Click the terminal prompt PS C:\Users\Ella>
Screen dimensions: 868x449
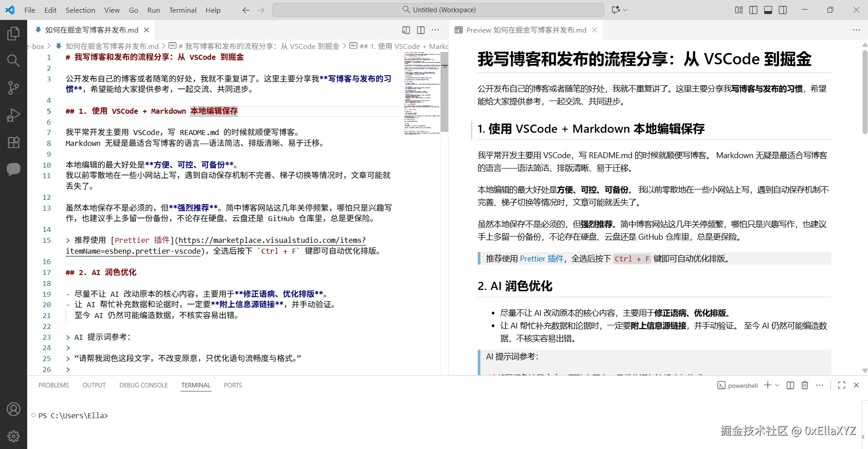[x=73, y=415]
